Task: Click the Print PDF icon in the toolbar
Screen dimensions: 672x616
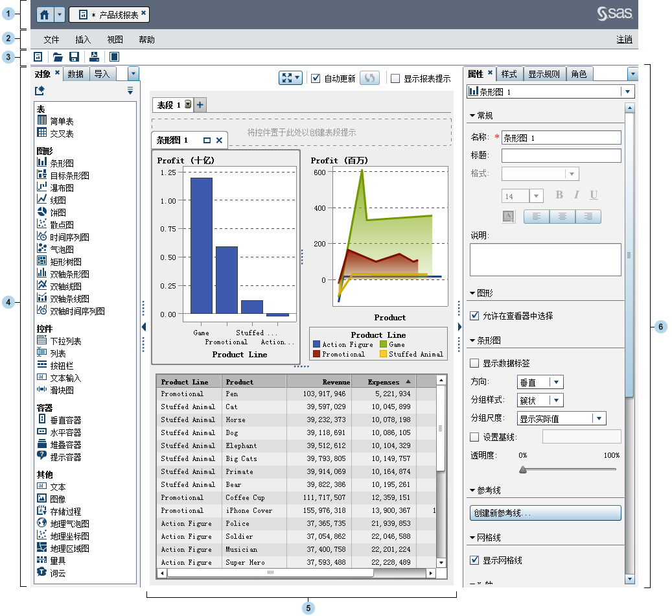Action: pos(93,56)
